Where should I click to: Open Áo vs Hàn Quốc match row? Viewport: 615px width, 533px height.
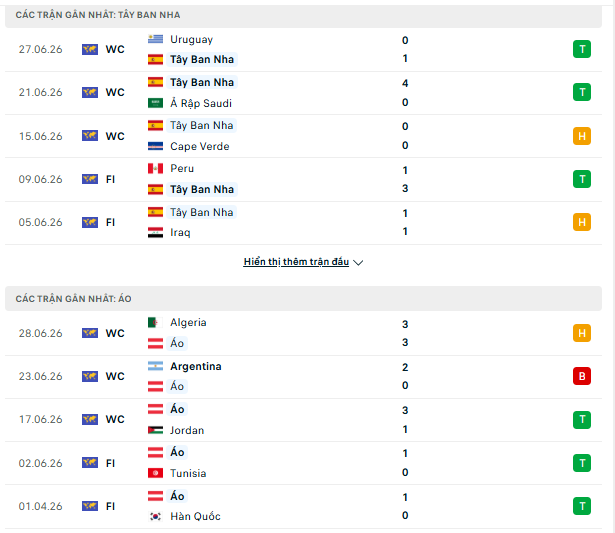(x=303, y=506)
